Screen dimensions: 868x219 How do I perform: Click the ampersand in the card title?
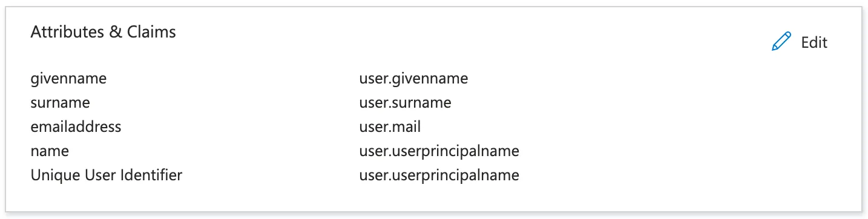tap(115, 32)
